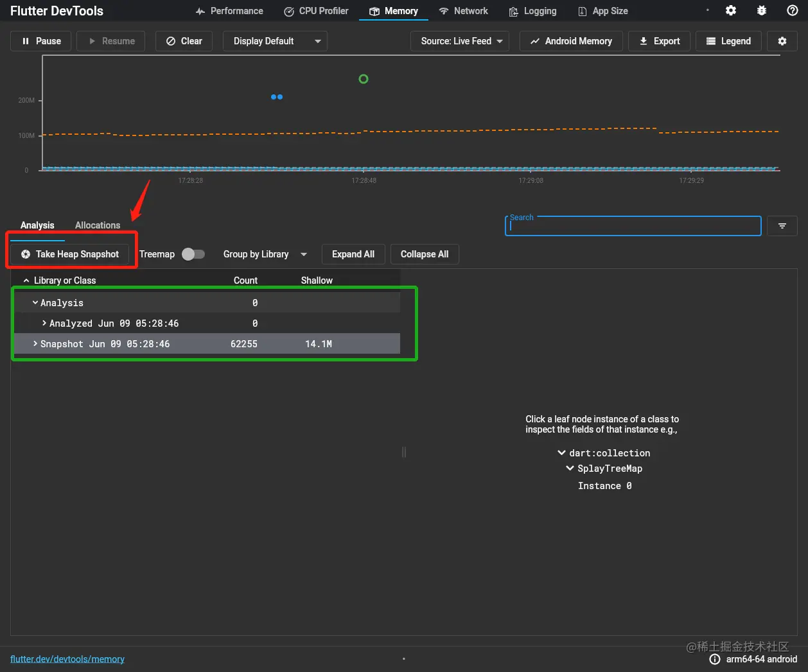
Task: Open the help question mark icon
Action: pyautogui.click(x=793, y=10)
